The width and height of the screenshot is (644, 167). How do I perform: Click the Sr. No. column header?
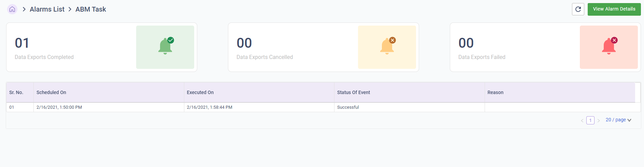(16, 92)
